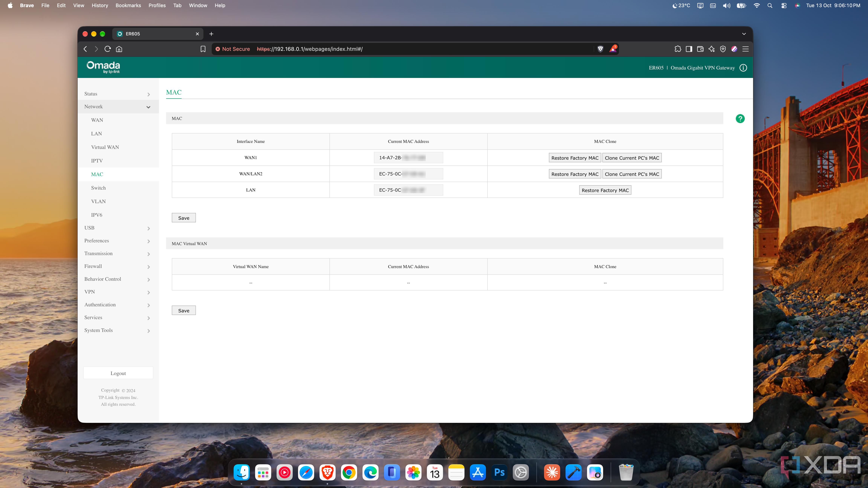Viewport: 868px width, 488px height.
Task: Open Control Center in the menu bar
Action: coord(784,5)
